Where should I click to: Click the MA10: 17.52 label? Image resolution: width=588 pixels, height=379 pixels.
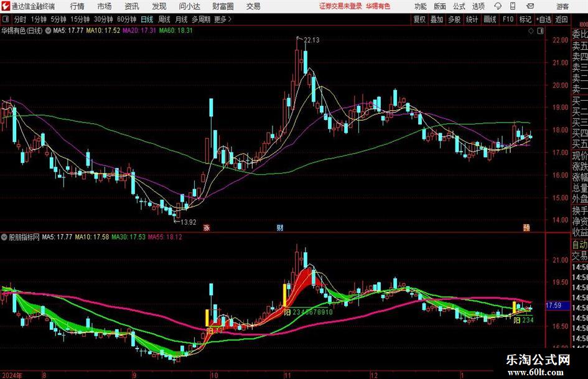103,30
